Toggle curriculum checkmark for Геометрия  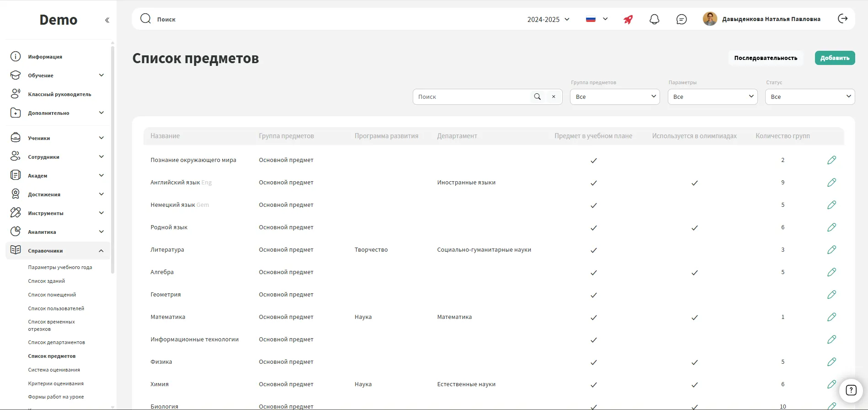click(x=593, y=295)
